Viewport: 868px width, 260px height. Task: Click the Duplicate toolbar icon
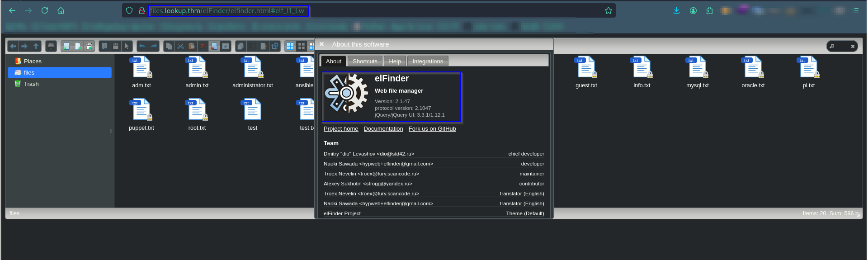pos(241,46)
